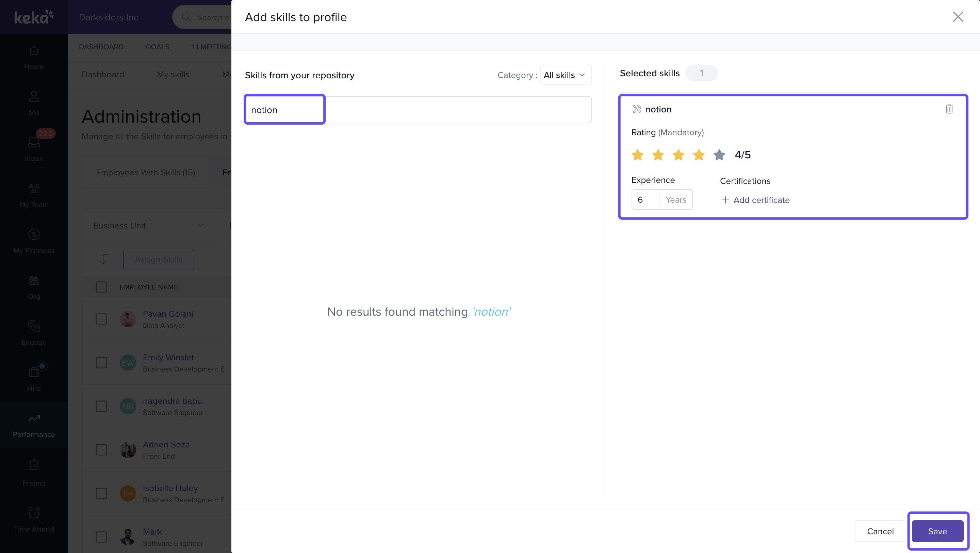Click the keka logo
This screenshot has width=980, height=553.
click(x=33, y=17)
